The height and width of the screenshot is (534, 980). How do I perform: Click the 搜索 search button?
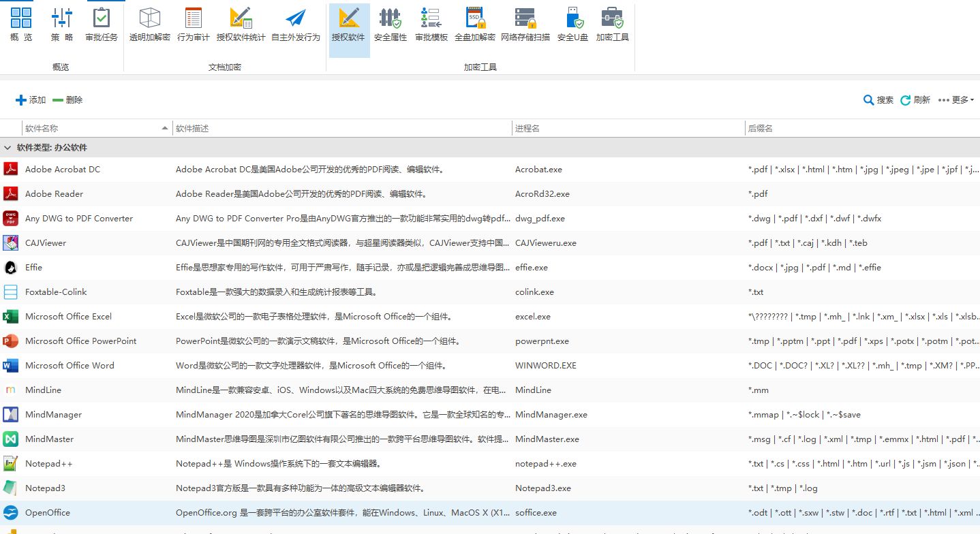click(878, 100)
